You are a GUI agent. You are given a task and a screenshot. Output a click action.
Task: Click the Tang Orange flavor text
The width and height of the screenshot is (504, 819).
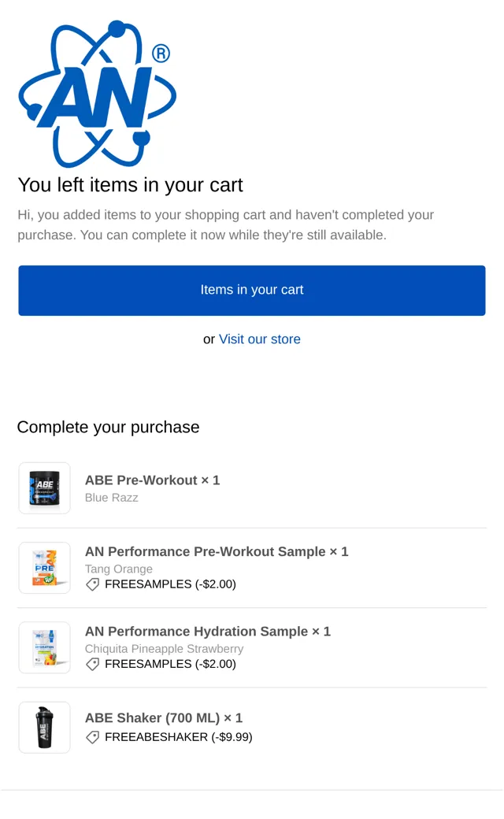(x=119, y=569)
